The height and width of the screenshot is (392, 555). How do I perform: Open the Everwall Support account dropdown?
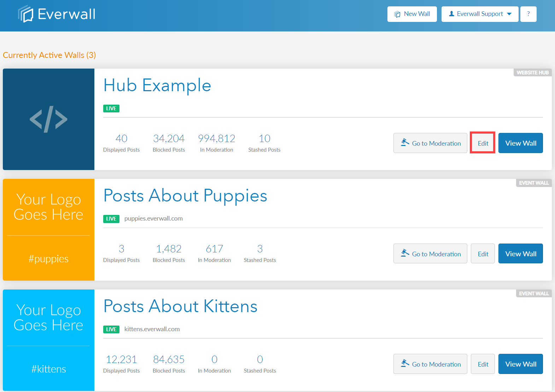pyautogui.click(x=480, y=14)
